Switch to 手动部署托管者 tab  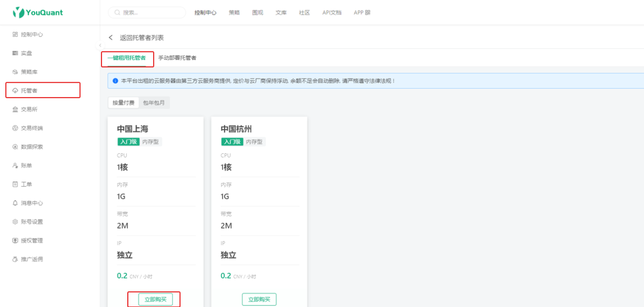[x=177, y=58]
